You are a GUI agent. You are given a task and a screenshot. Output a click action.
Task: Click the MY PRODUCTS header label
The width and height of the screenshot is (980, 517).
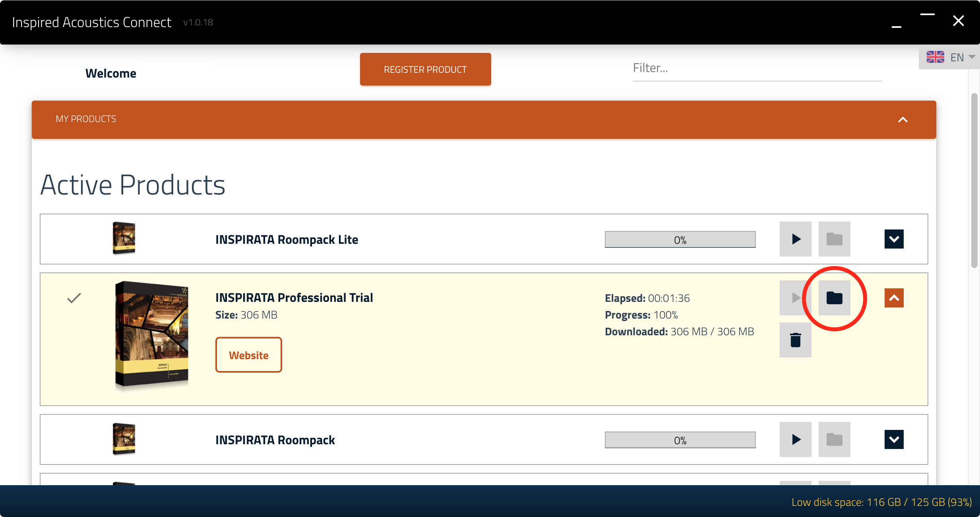point(86,119)
